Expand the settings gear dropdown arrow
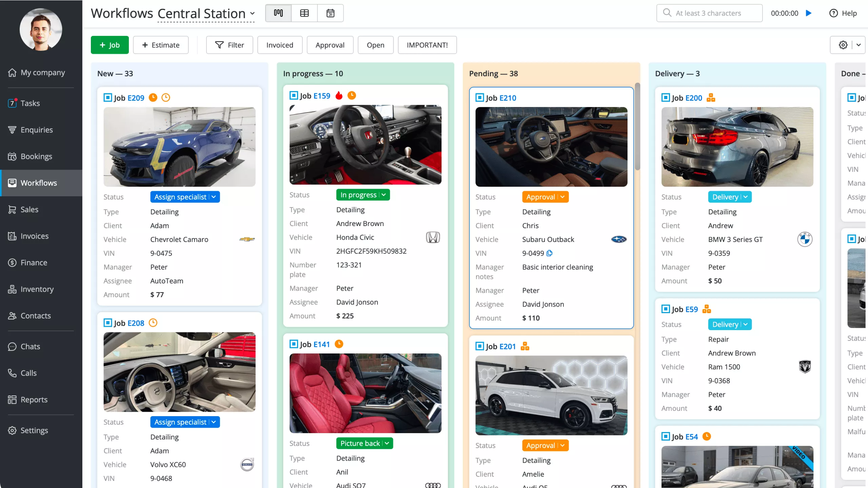 859,45
